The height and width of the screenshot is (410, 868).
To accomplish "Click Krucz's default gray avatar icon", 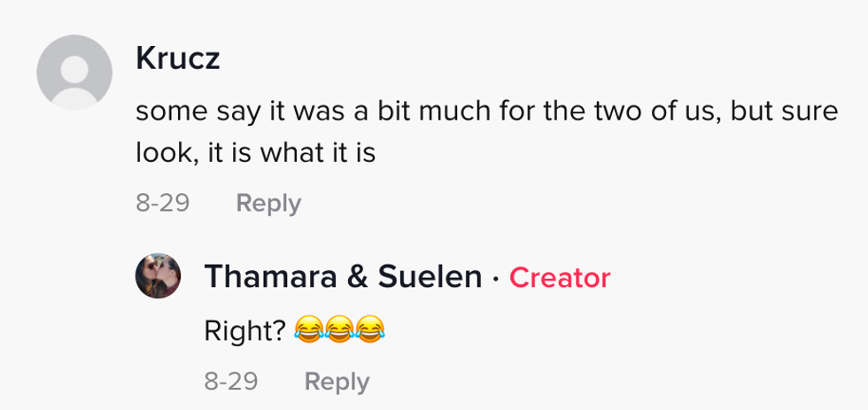I will pyautogui.click(x=74, y=73).
